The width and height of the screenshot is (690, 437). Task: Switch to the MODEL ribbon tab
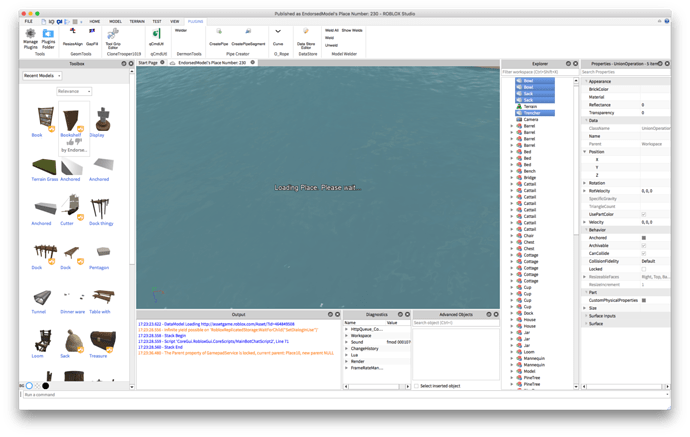[x=115, y=20]
